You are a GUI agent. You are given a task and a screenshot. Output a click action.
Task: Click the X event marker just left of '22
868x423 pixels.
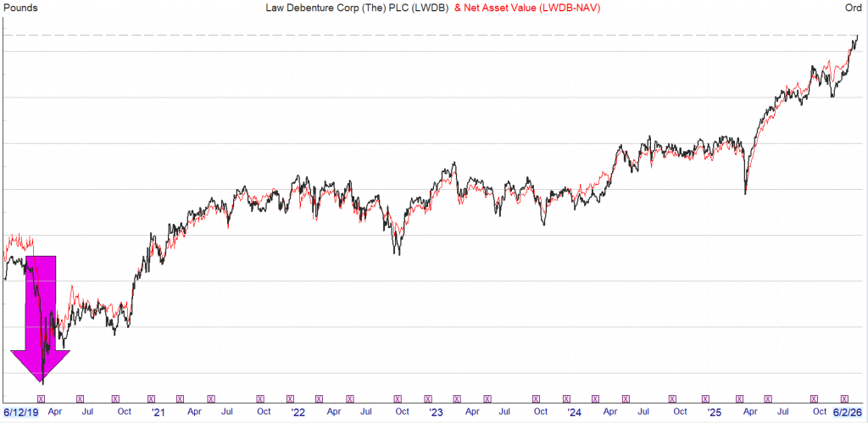[x=290, y=398]
